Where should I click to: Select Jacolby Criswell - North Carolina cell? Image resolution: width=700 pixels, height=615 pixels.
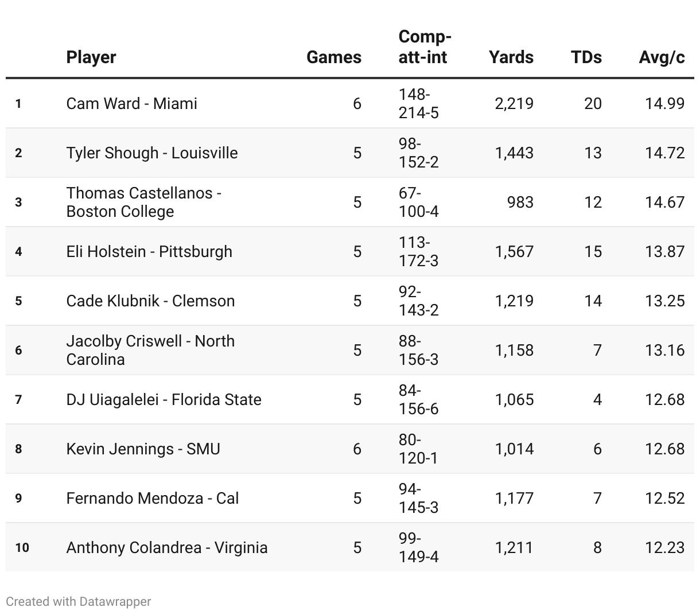[x=150, y=350]
